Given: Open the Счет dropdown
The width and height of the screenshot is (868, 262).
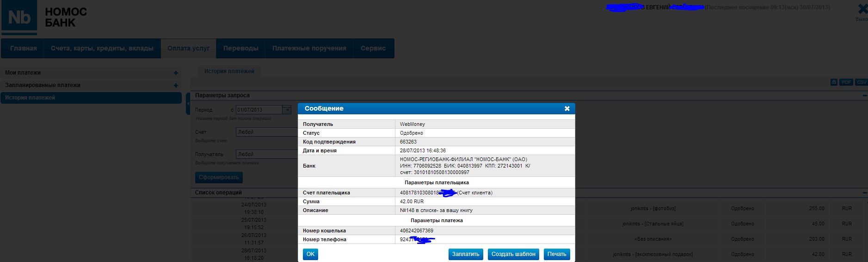Looking at the screenshot, I should click(x=266, y=132).
